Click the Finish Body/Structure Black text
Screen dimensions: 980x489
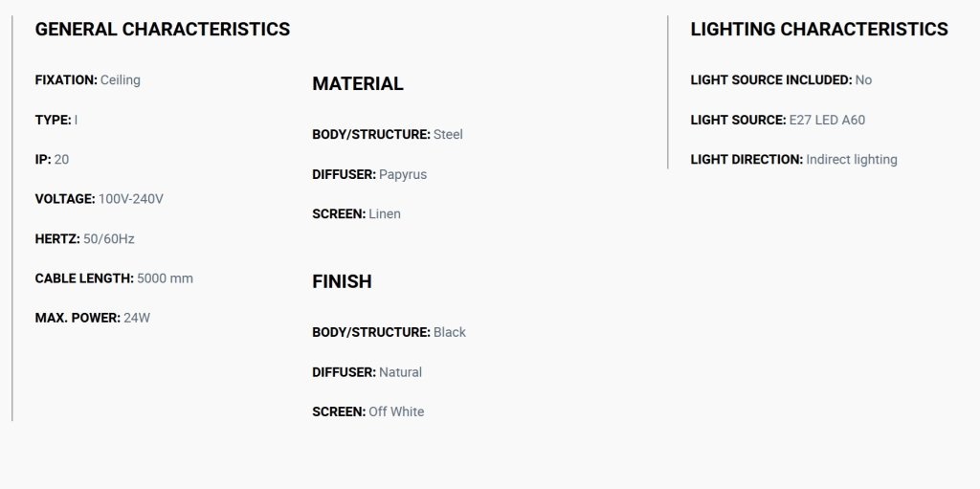point(389,332)
